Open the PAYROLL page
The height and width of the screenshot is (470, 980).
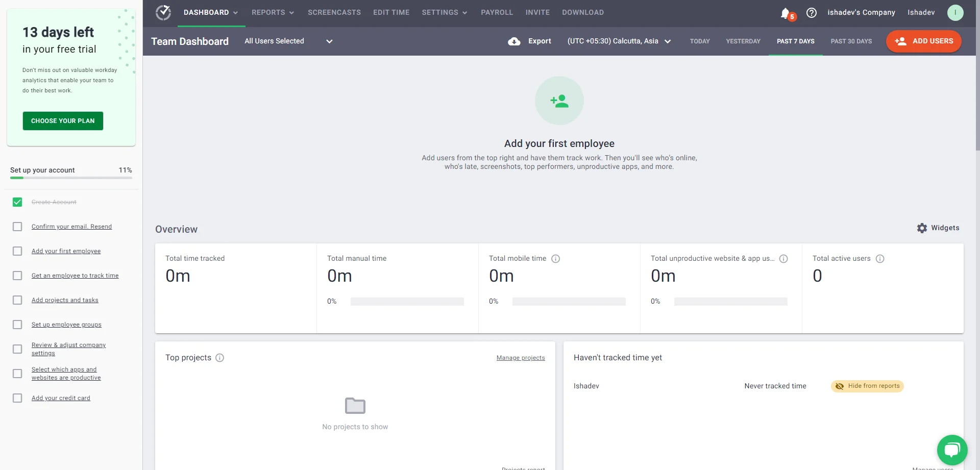[x=497, y=13]
